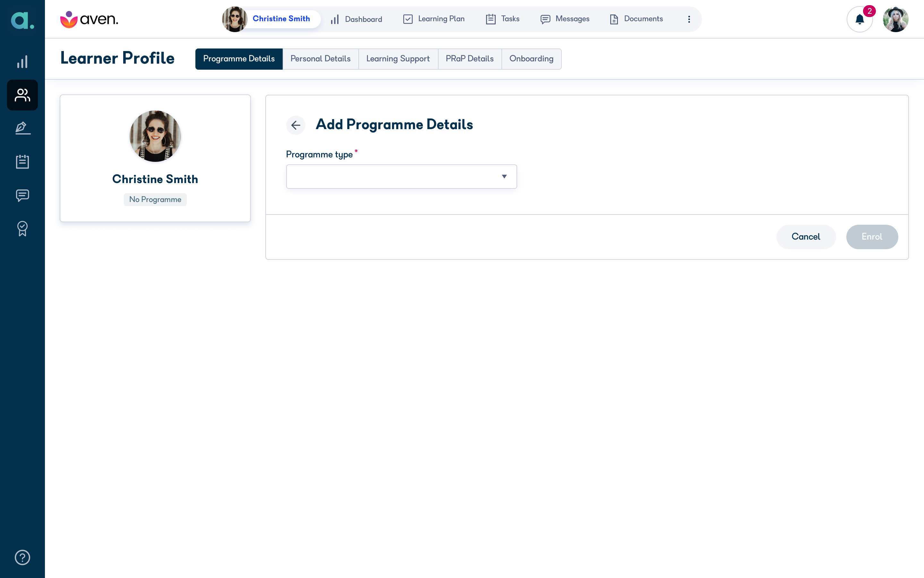This screenshot has width=924, height=578.
Task: Switch to the Learning Support tab
Action: [398, 59]
